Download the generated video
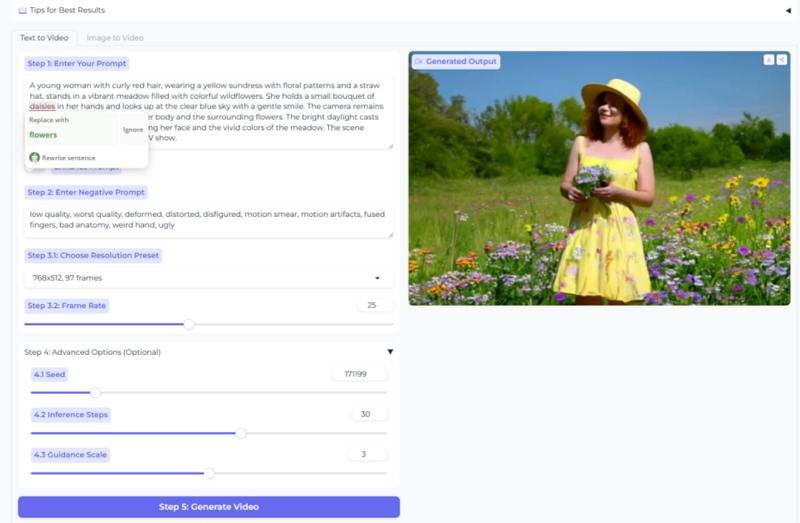 (769, 60)
